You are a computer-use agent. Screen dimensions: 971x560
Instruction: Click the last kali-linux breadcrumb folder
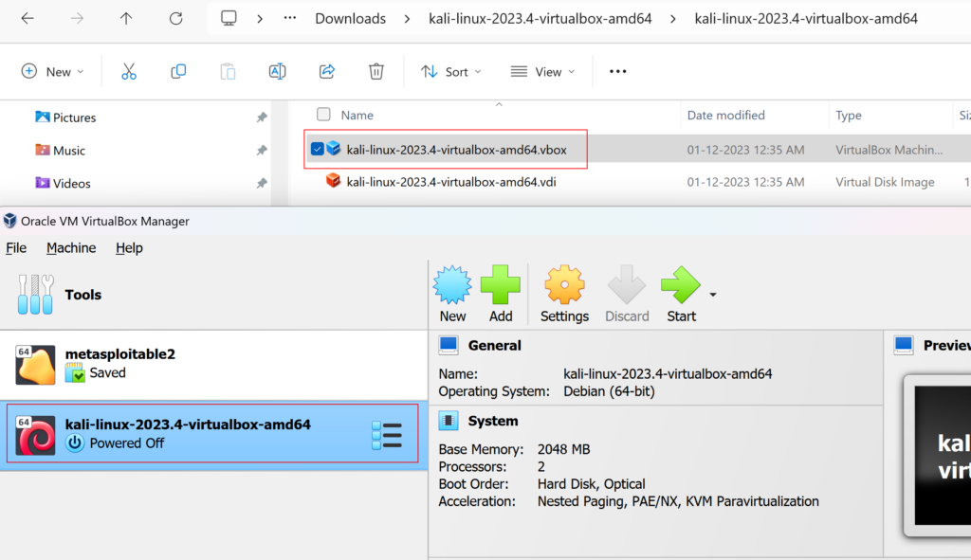click(x=806, y=19)
